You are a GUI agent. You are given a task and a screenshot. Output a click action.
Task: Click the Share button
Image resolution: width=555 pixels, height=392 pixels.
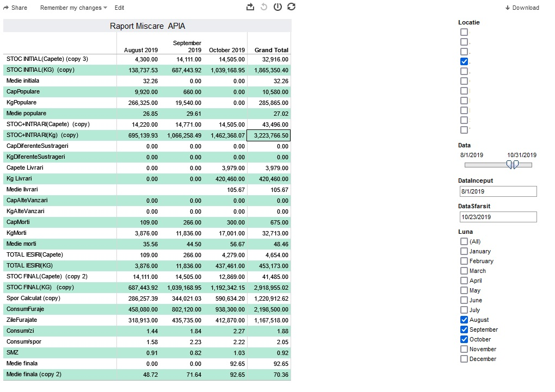[x=15, y=8]
